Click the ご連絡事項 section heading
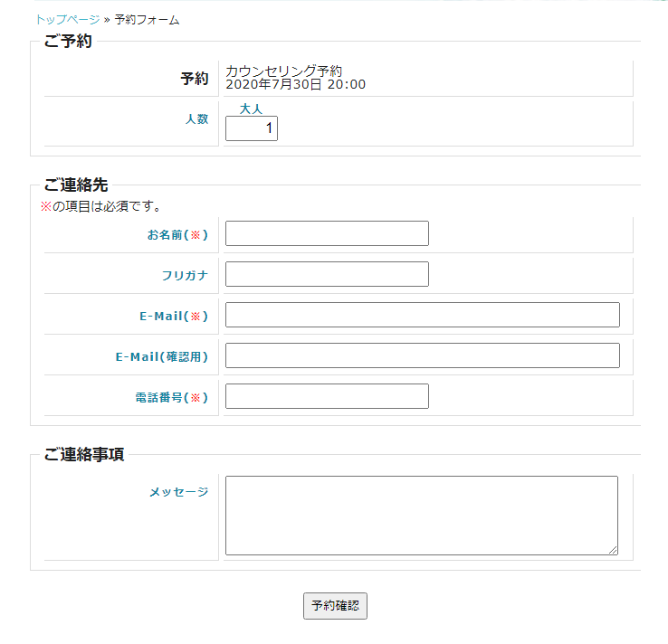 point(84,455)
